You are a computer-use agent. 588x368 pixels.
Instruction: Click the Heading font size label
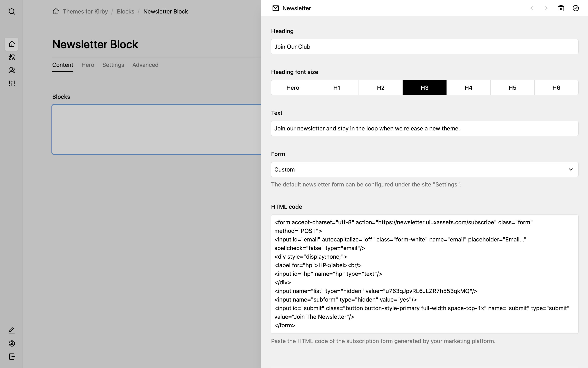[294, 72]
